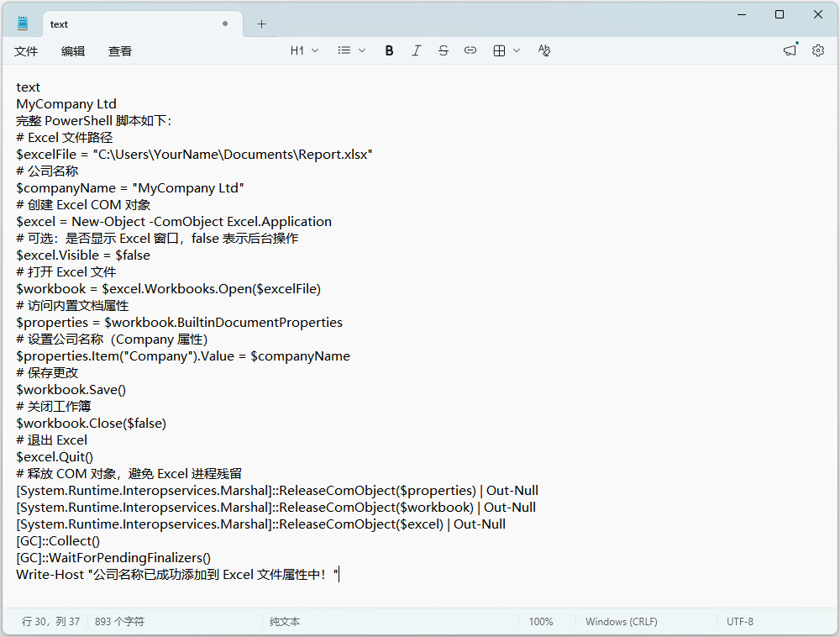
Task: Minimize the Notepad window
Action: point(742,14)
